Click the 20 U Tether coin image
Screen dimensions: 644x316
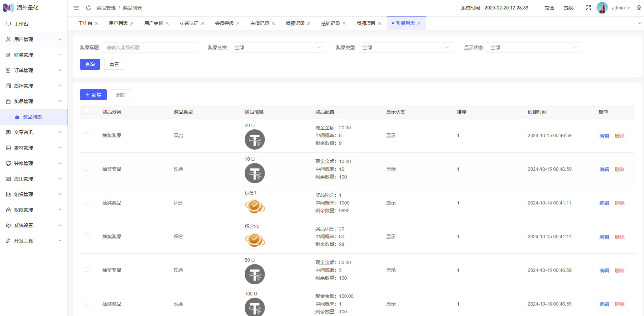pyautogui.click(x=254, y=139)
